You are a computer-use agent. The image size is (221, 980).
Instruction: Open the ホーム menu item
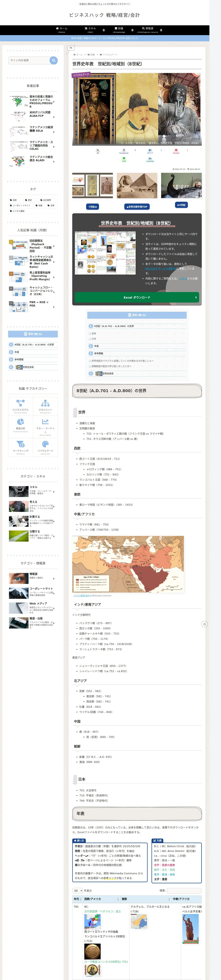coord(61,30)
